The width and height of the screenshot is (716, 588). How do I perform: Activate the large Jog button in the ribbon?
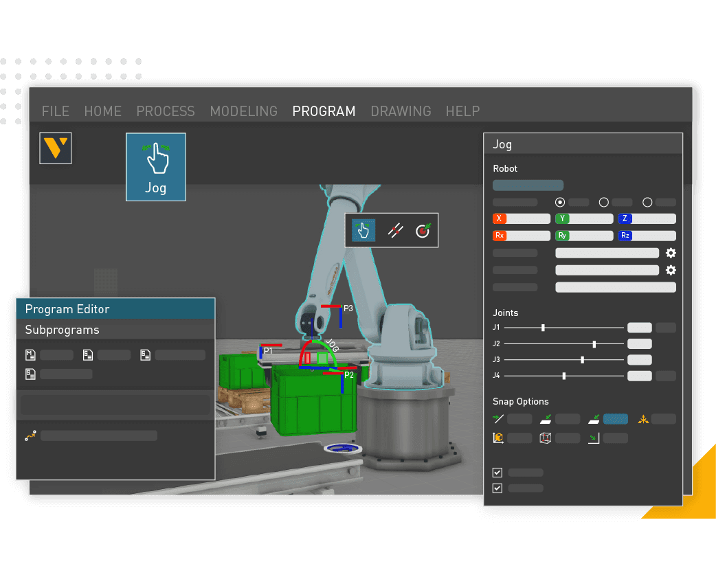pyautogui.click(x=155, y=166)
